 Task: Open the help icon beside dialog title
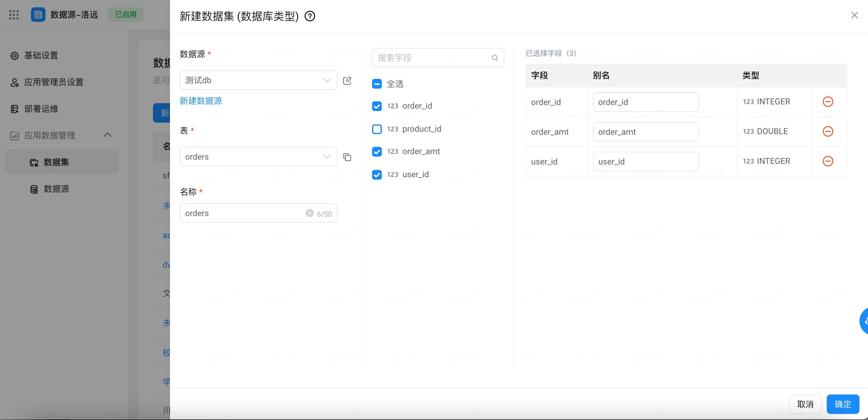coord(310,16)
